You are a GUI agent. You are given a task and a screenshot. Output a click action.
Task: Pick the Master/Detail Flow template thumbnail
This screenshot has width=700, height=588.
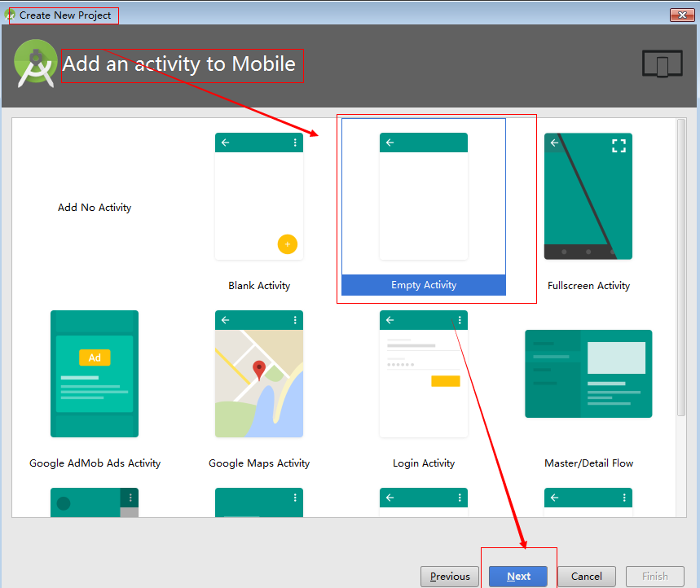pyautogui.click(x=588, y=374)
